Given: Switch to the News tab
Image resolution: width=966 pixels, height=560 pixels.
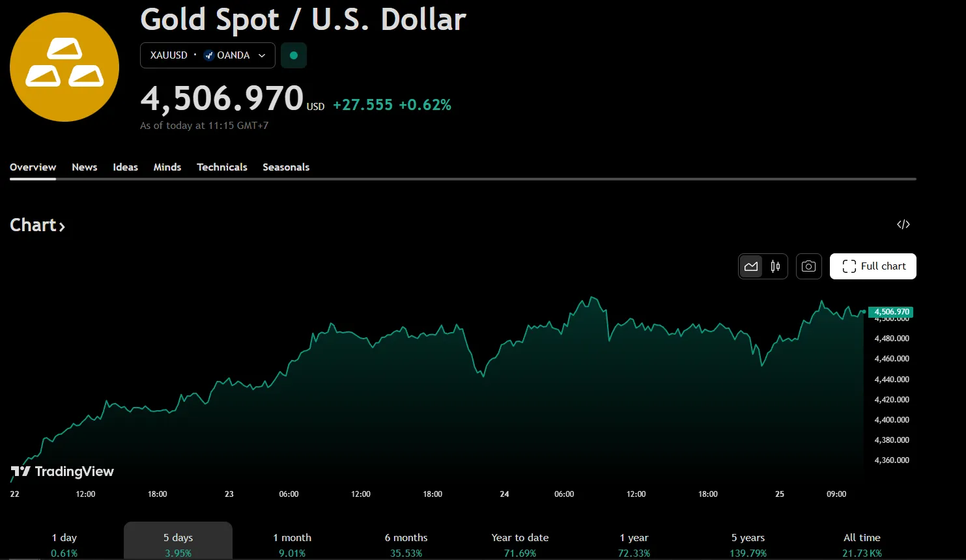Looking at the screenshot, I should click(x=85, y=167).
